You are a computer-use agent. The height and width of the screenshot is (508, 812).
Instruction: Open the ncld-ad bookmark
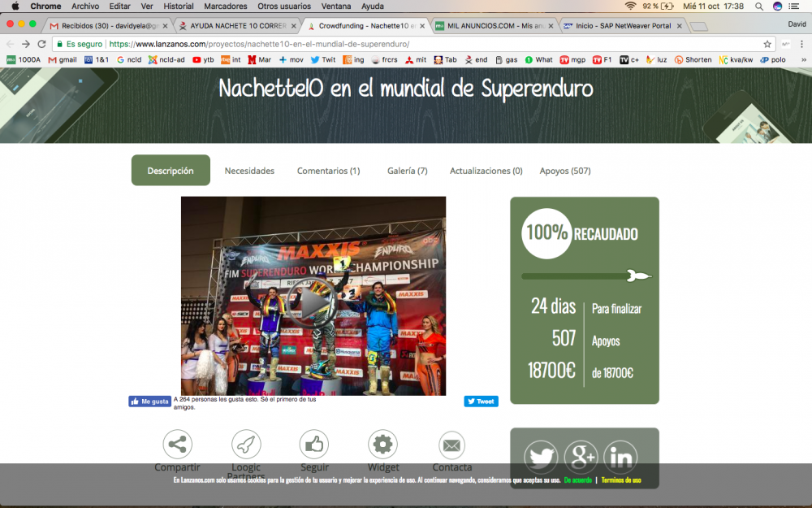coord(166,59)
